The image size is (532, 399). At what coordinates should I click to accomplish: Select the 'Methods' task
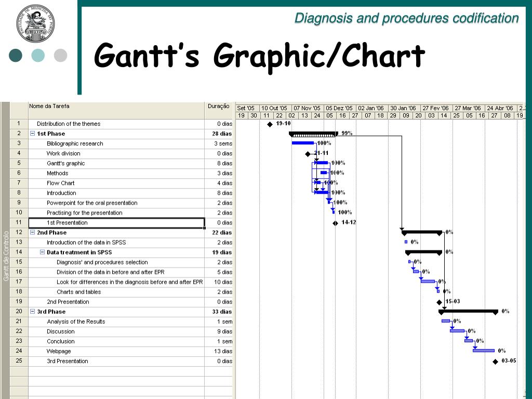tap(116, 173)
